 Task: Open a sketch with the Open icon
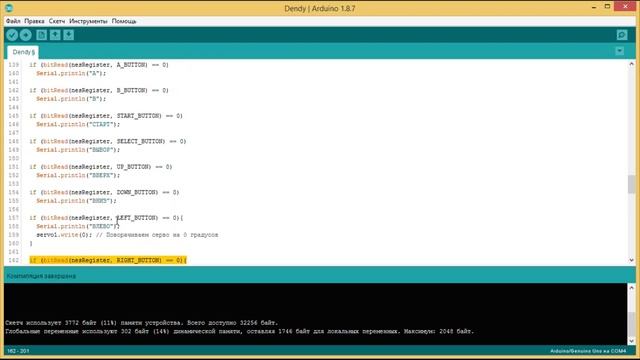click(x=55, y=35)
